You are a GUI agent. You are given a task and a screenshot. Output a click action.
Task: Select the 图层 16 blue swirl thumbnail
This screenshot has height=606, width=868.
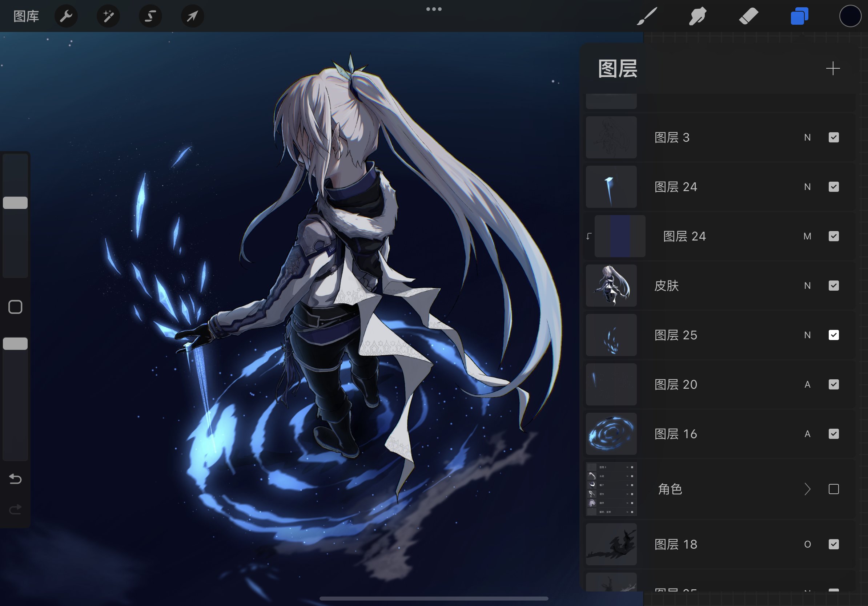point(611,434)
